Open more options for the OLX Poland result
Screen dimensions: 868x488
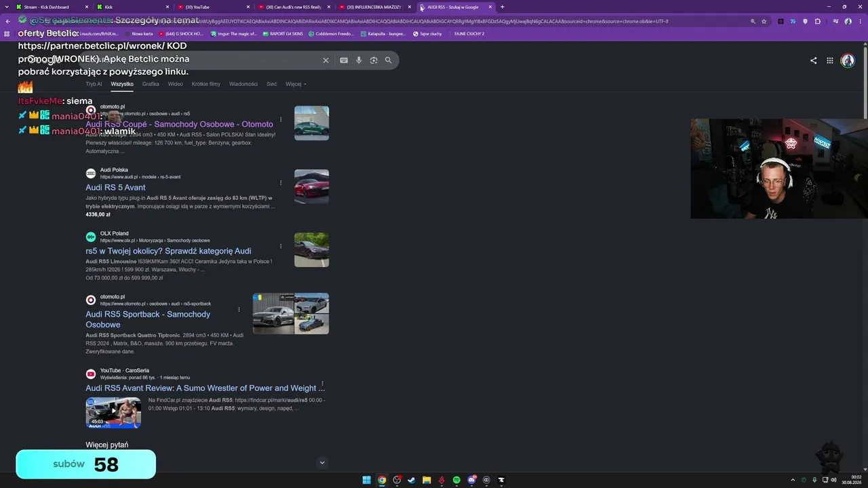pos(281,246)
